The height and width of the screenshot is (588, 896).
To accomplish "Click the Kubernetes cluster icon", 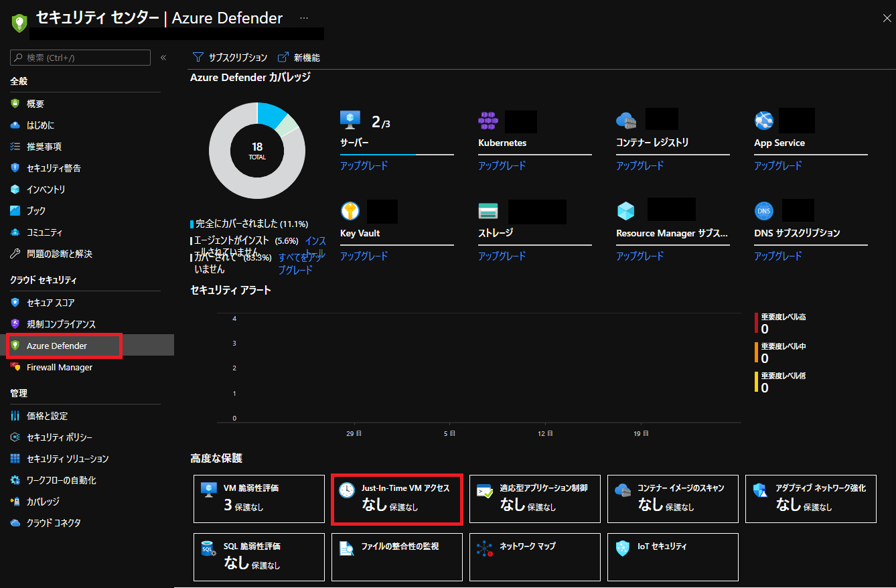I will point(488,121).
